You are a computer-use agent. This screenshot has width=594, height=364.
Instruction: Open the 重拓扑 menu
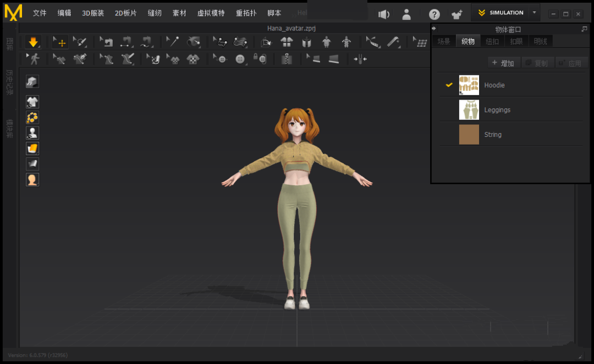(246, 13)
